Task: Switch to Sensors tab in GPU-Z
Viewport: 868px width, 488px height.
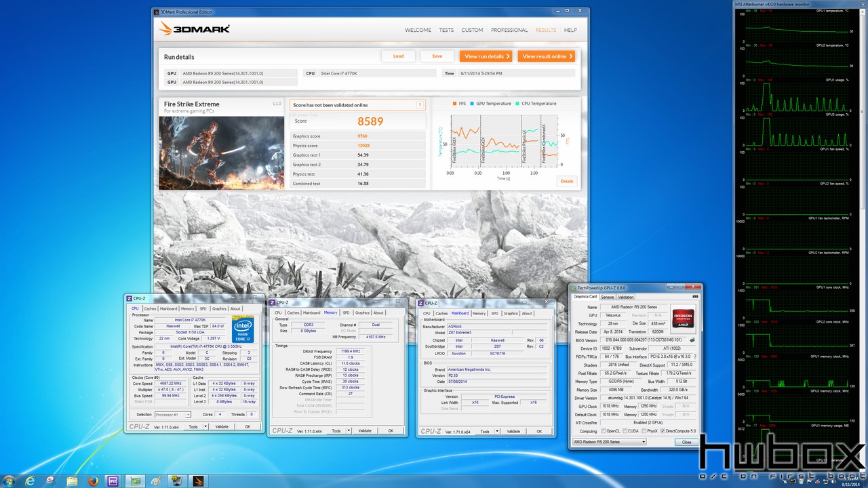Action: pos(608,297)
